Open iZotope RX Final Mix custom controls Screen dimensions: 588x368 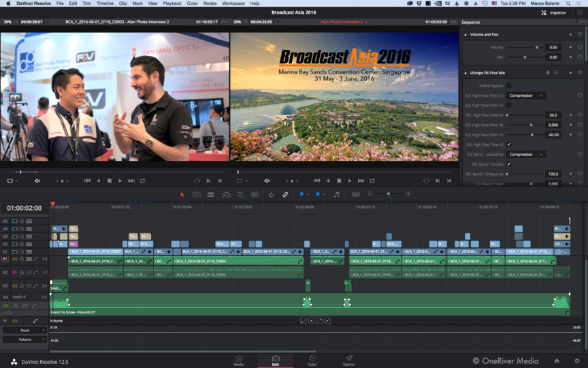[556, 73]
